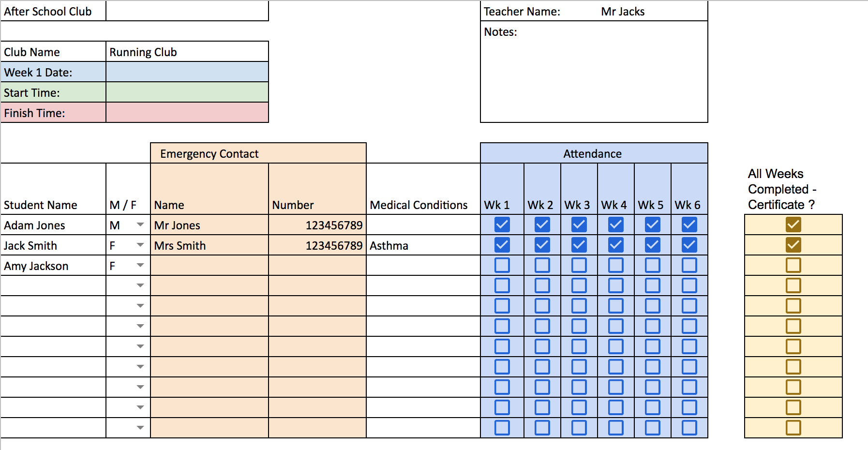Uncheck Adam Jones certificate completed checkbox
Viewport: 868px width, 450px height.
click(x=793, y=225)
